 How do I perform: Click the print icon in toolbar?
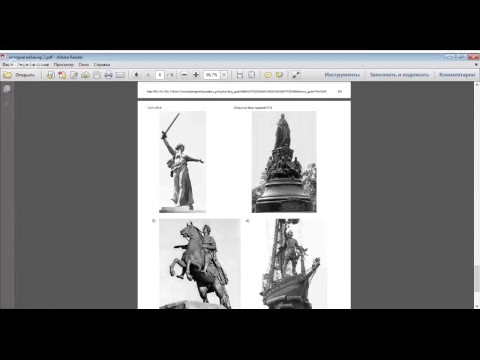[108, 75]
